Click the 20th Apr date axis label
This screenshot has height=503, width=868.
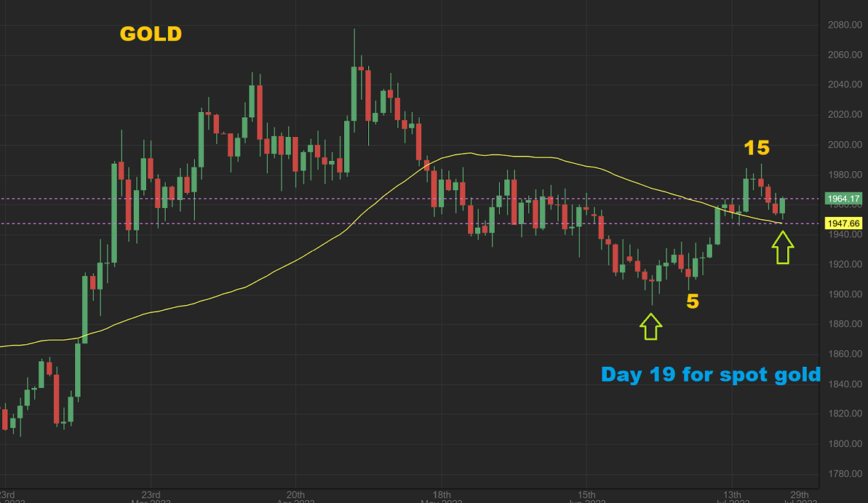click(295, 497)
